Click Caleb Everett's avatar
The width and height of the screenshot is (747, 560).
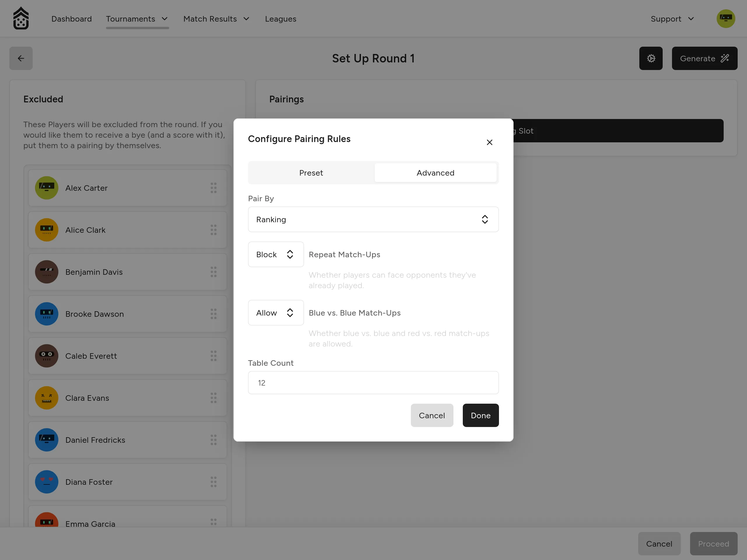[x=47, y=356]
